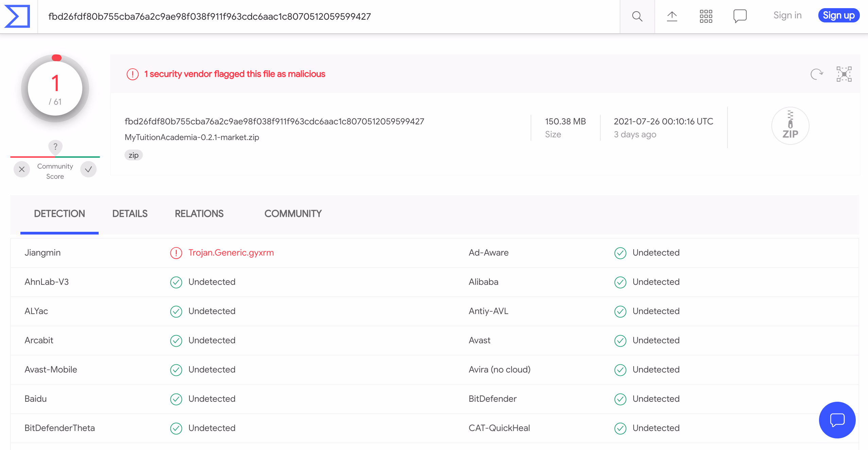
Task: Click the Jiangmin vendor name
Action: pyautogui.click(x=43, y=253)
